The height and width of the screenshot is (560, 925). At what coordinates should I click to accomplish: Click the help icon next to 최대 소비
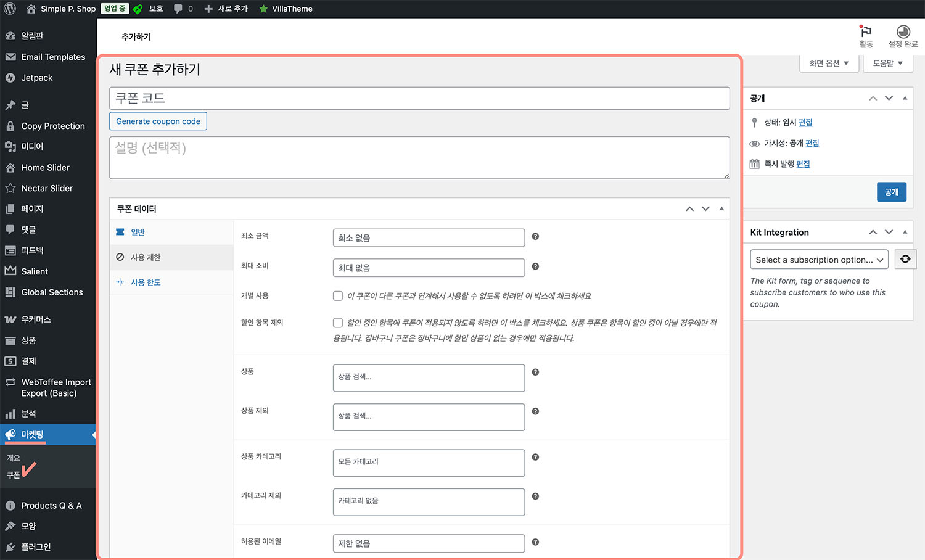pos(535,266)
